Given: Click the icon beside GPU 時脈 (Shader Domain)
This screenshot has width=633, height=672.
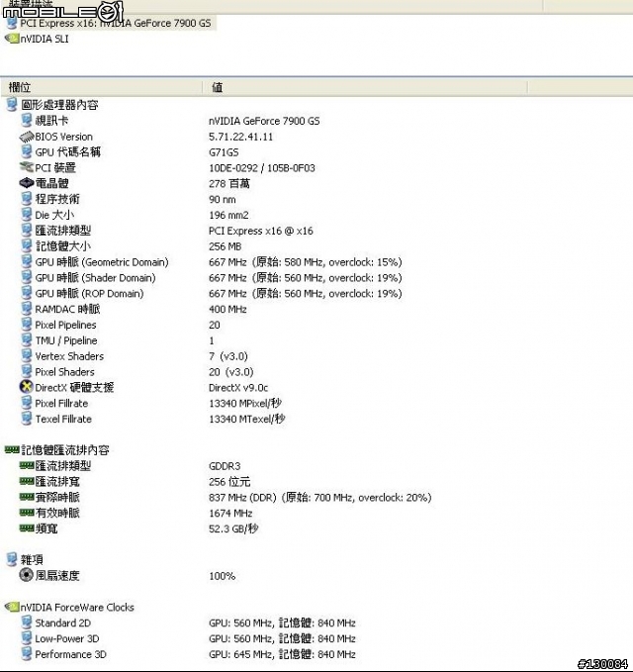Looking at the screenshot, I should [27, 277].
